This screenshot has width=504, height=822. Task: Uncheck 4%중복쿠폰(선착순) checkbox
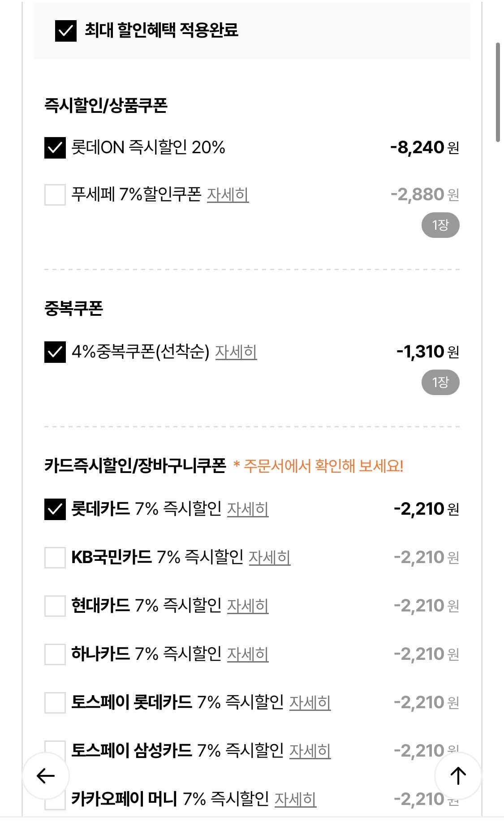pos(55,352)
